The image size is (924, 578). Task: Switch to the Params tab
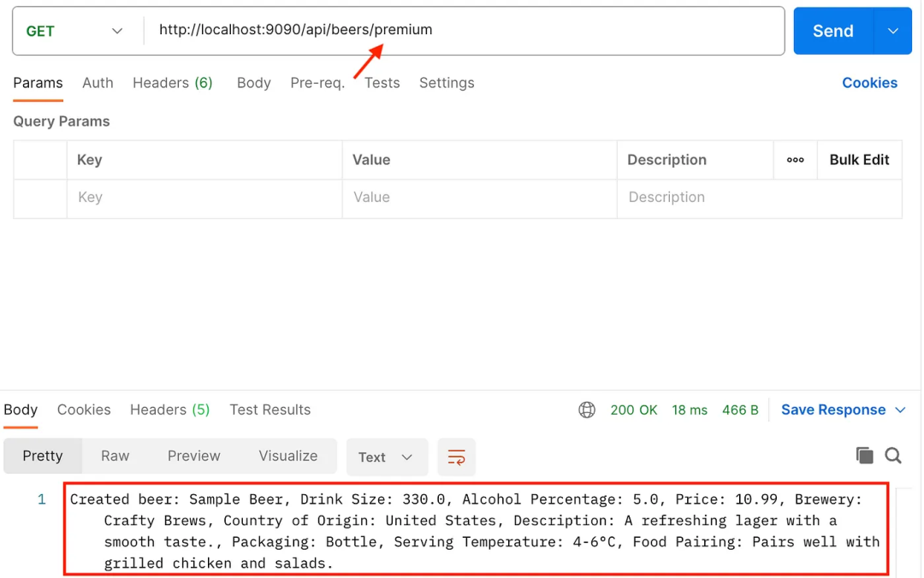(x=38, y=83)
